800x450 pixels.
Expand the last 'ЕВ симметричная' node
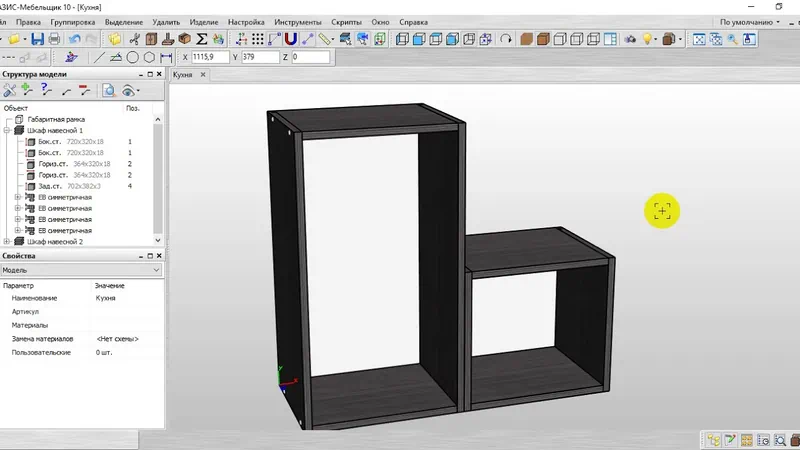pyautogui.click(x=18, y=231)
